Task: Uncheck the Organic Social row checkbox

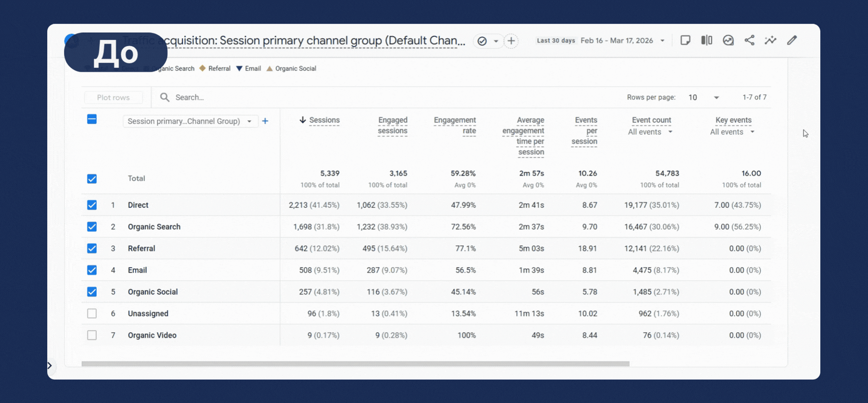Action: pyautogui.click(x=92, y=292)
